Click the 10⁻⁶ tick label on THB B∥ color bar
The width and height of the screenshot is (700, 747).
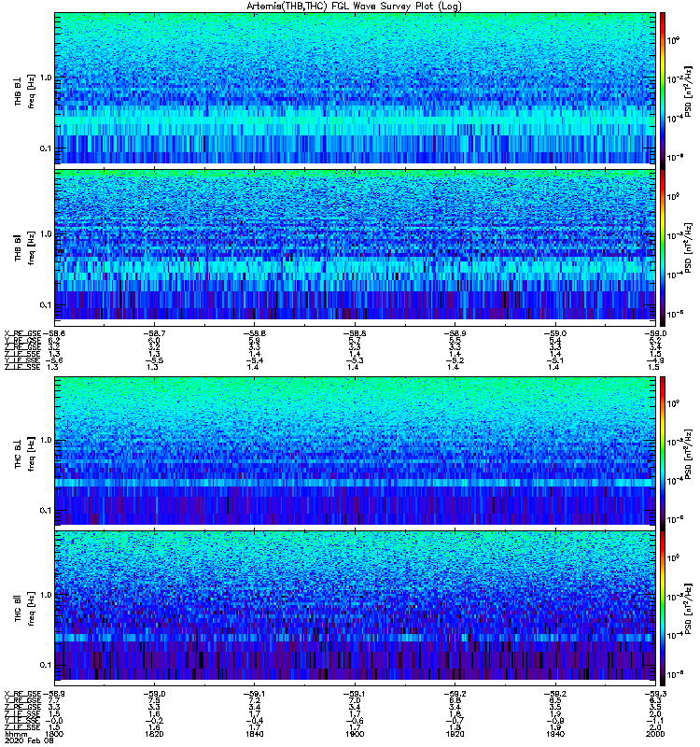674,314
